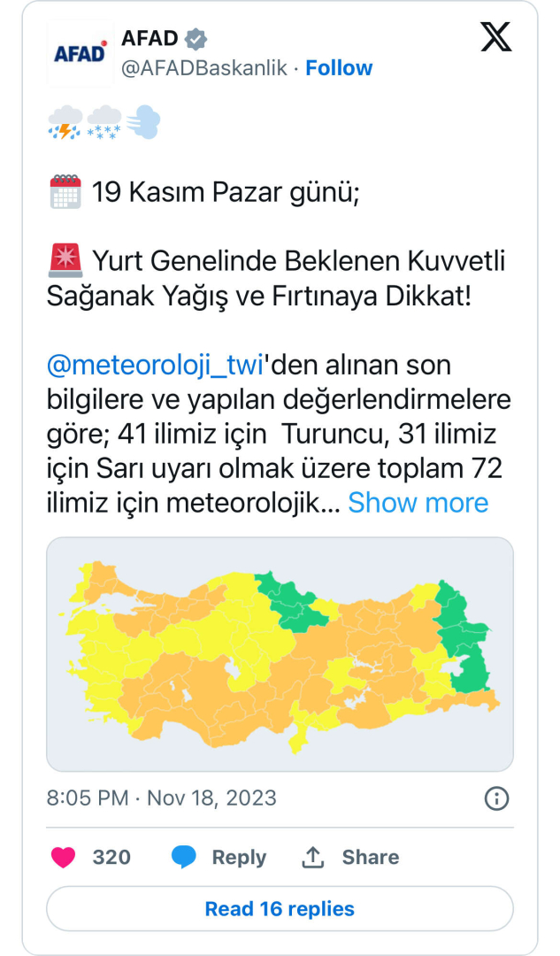This screenshot has height=956, width=560.
Task: Click the share upload arrow icon
Action: click(313, 857)
